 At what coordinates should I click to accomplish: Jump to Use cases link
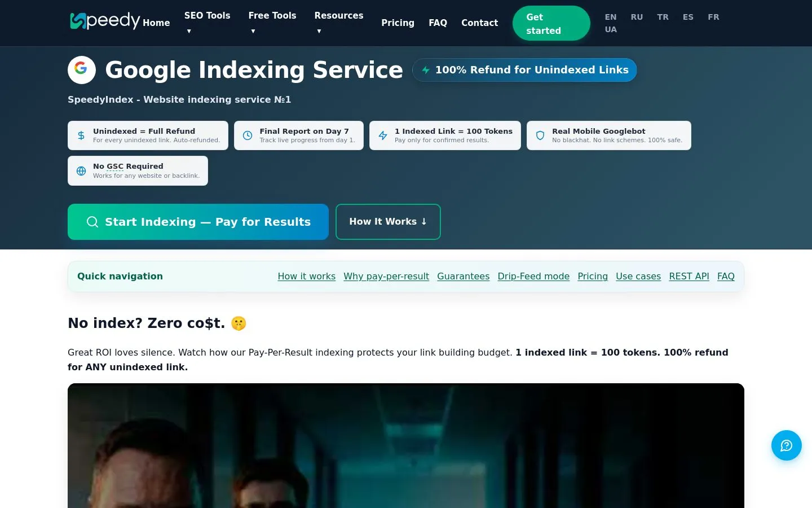[638, 276]
